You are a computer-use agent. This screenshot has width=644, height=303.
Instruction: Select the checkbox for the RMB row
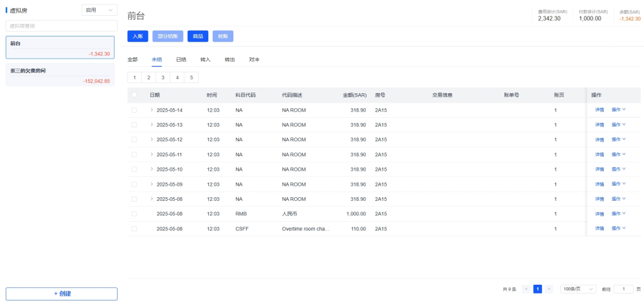point(134,214)
